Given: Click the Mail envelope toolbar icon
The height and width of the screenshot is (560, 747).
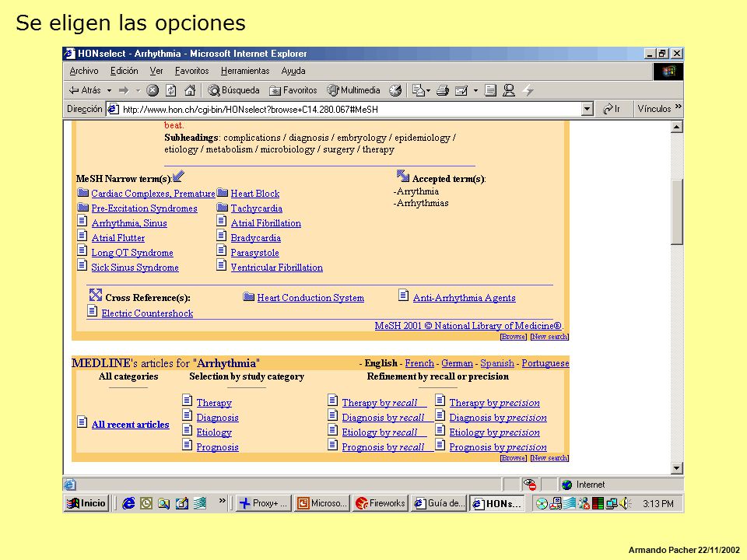Looking at the screenshot, I should 419,90.
